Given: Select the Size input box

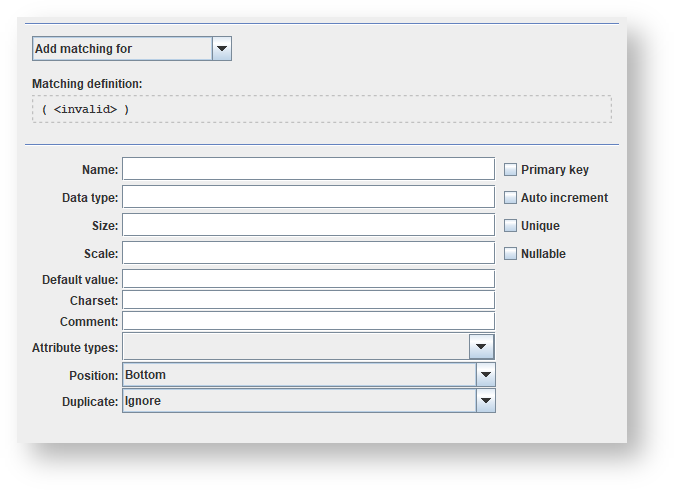Looking at the screenshot, I should tap(308, 225).
